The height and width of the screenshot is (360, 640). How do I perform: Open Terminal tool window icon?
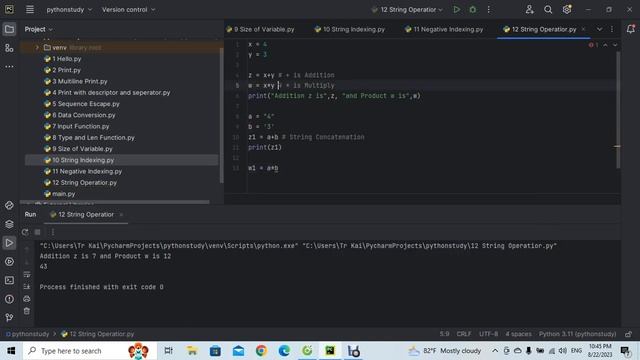tap(9, 280)
